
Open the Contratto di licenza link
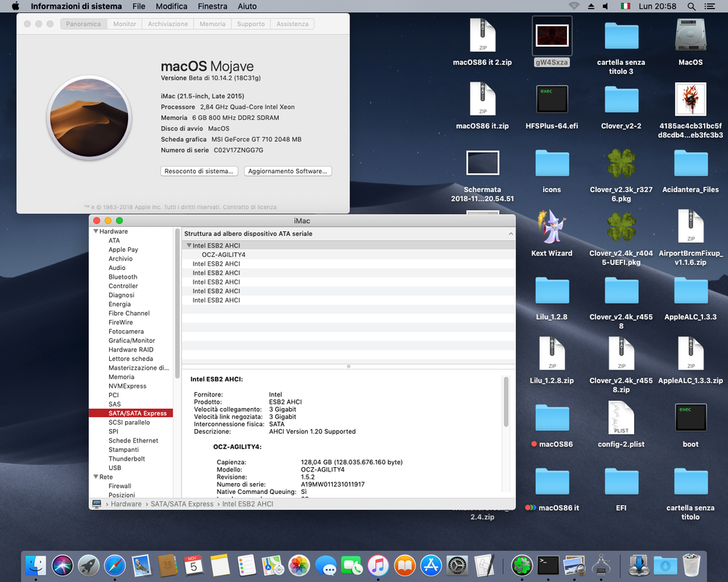pyautogui.click(x=249, y=207)
